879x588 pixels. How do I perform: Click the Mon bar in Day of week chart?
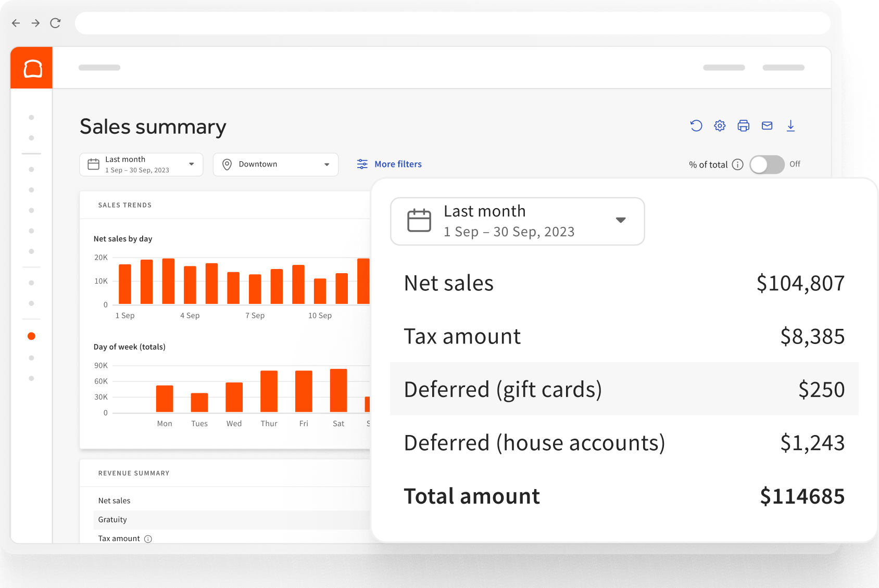click(165, 399)
